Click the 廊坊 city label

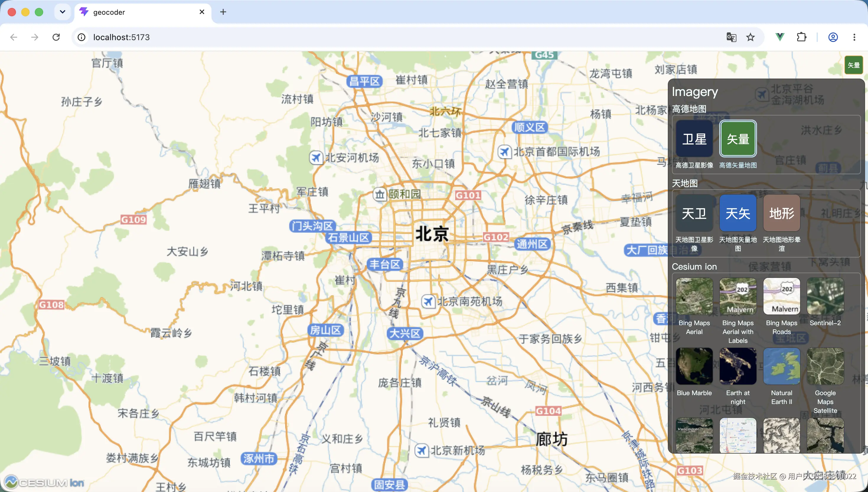[552, 439]
